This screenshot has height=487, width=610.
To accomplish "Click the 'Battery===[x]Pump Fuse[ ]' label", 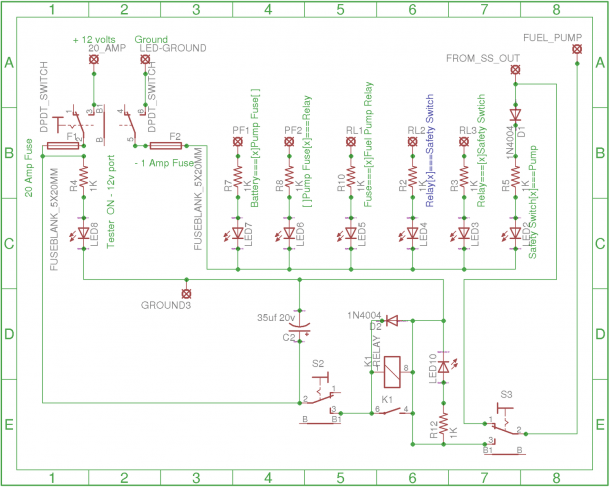I will click(x=254, y=148).
